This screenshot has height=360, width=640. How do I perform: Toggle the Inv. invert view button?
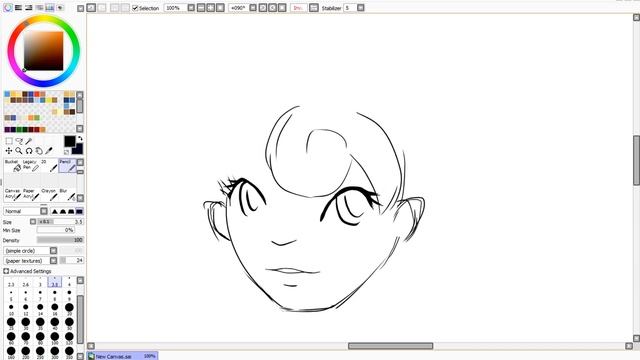[298, 8]
